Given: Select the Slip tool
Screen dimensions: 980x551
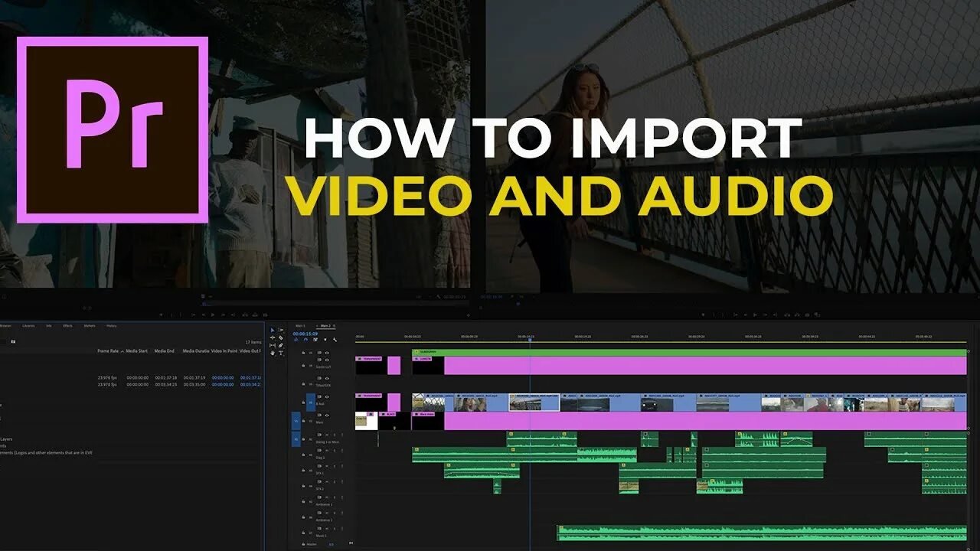Looking at the screenshot, I should [273, 345].
